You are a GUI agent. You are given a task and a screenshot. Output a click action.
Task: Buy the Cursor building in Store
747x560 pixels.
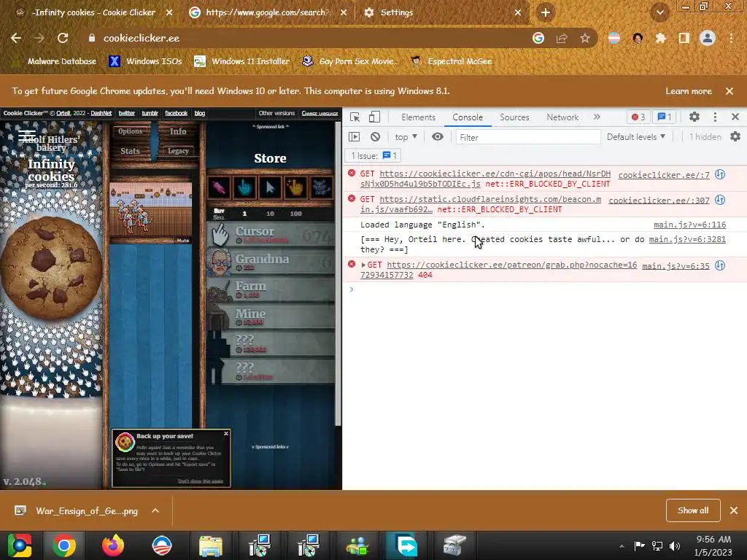(x=270, y=234)
